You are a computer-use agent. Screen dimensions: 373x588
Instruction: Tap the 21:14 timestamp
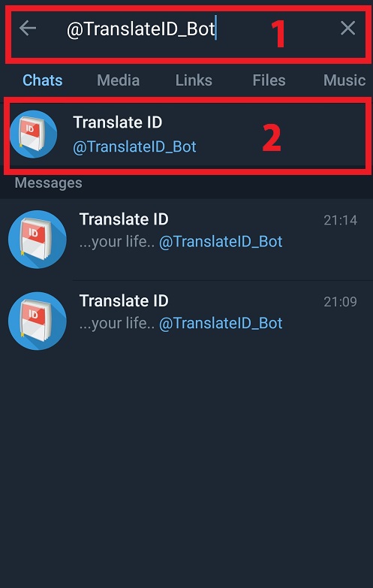pos(341,220)
